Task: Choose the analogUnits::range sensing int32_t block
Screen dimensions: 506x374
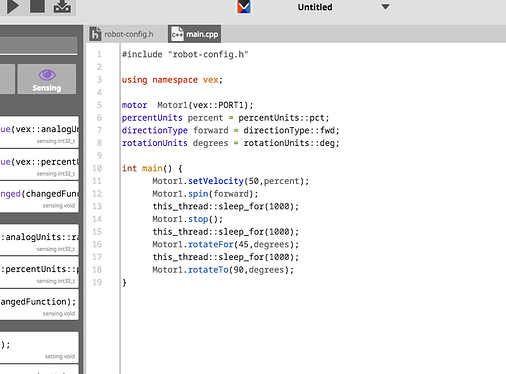Action: point(39,240)
